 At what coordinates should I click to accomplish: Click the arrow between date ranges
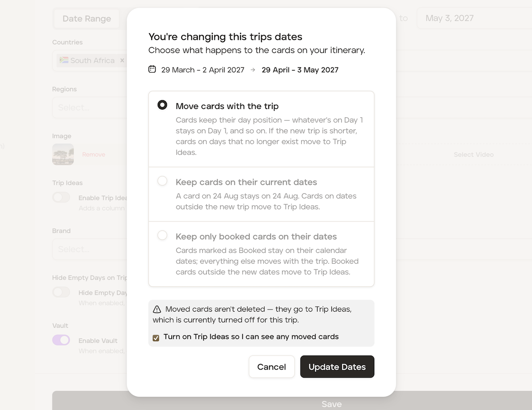[x=253, y=70]
